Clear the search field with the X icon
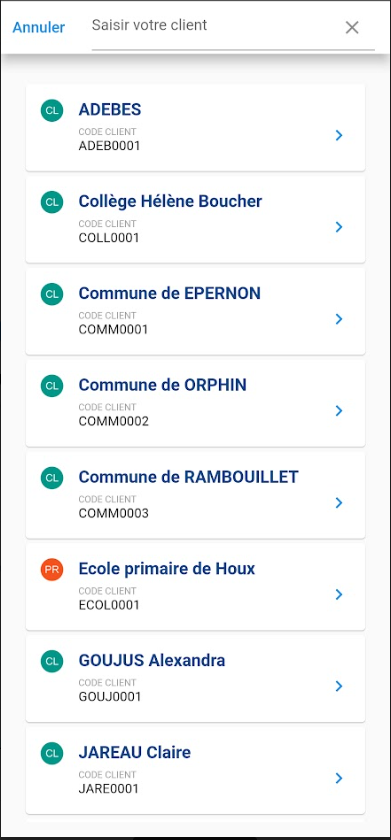The width and height of the screenshot is (391, 840). point(352,28)
